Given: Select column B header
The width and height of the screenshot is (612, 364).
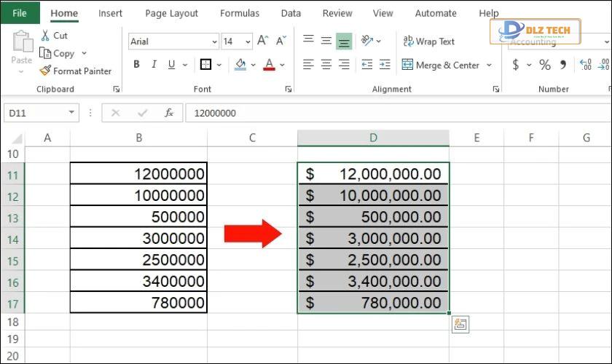Looking at the screenshot, I should pyautogui.click(x=138, y=138).
